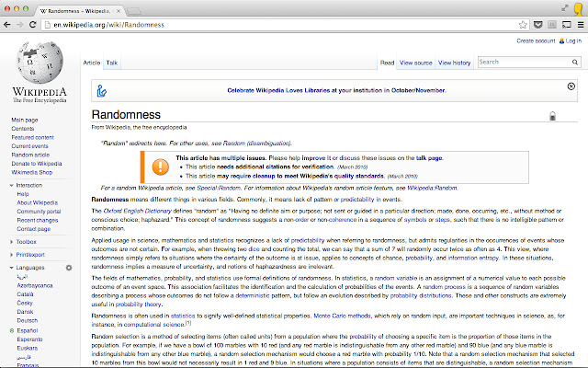Close the Randomness browser tab
Screen dimensions: 588x368
[x=119, y=11]
